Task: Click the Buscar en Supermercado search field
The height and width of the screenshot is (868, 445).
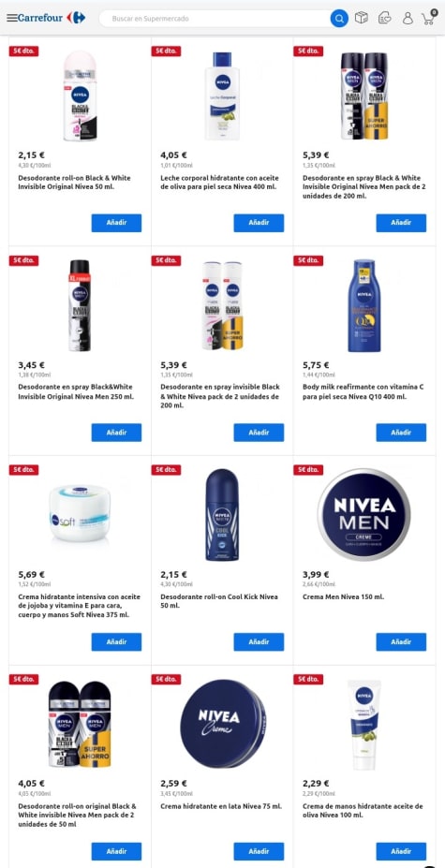Action: [215, 19]
